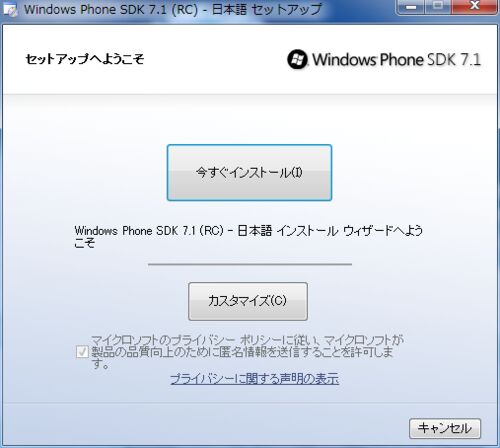Viewport: 500px width, 448px height.
Task: Click the セットアップへようこそ heading
Action: [x=85, y=59]
